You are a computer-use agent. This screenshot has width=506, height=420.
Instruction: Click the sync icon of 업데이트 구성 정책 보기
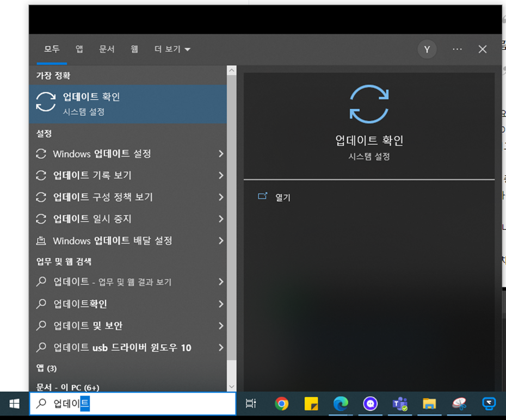(x=41, y=197)
